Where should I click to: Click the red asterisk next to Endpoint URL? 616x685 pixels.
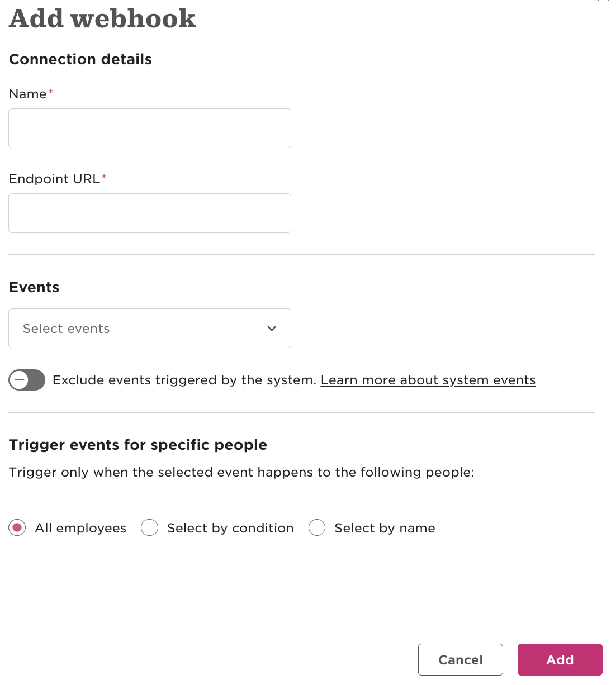104,177
